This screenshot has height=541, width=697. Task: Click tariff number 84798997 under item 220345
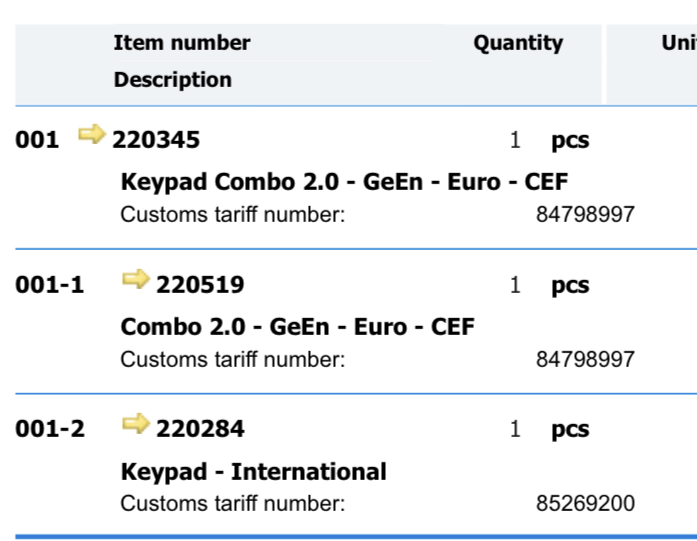tap(585, 215)
